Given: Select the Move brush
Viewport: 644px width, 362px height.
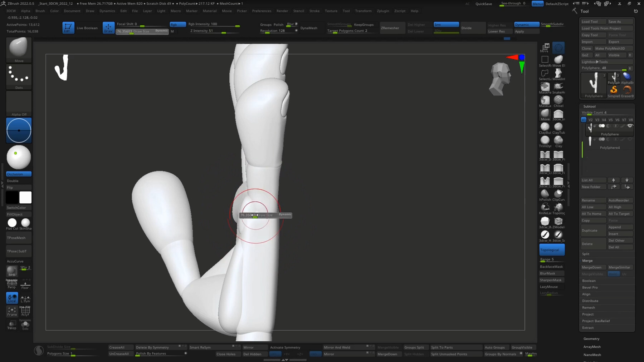Looking at the screenshot, I should click(545, 114).
